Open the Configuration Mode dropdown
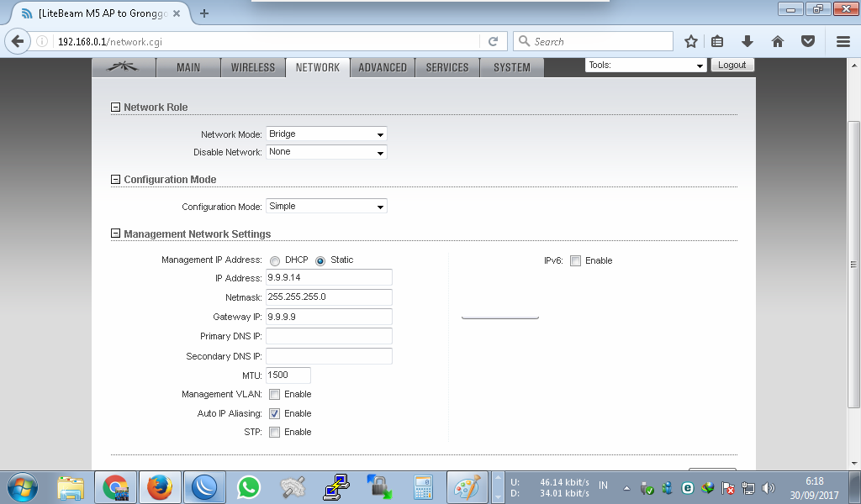861x504 pixels. click(326, 206)
